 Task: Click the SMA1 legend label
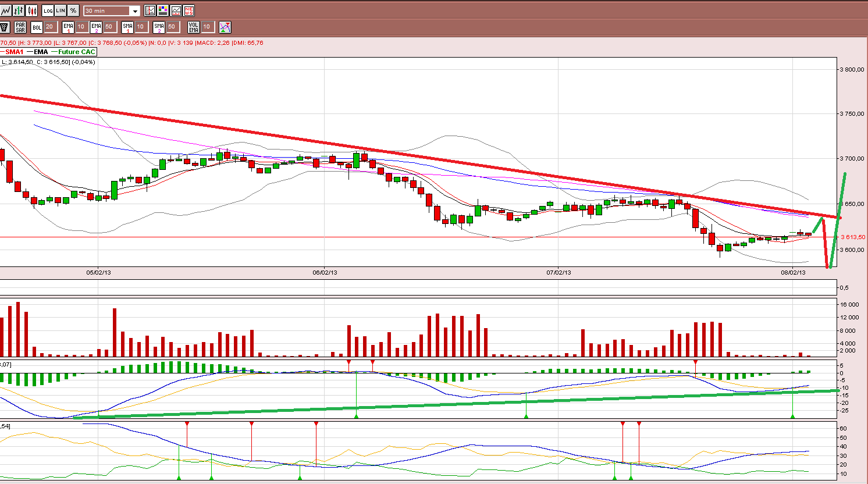[15, 52]
